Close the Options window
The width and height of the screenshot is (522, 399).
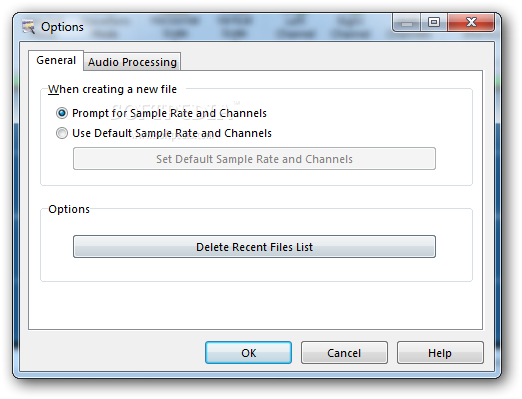coord(471,22)
